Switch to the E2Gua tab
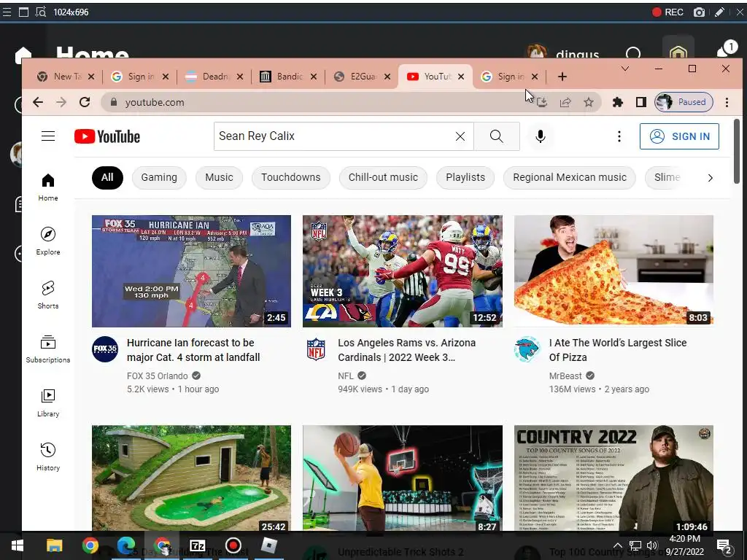Screen dimensions: 747x560 click(x=362, y=77)
